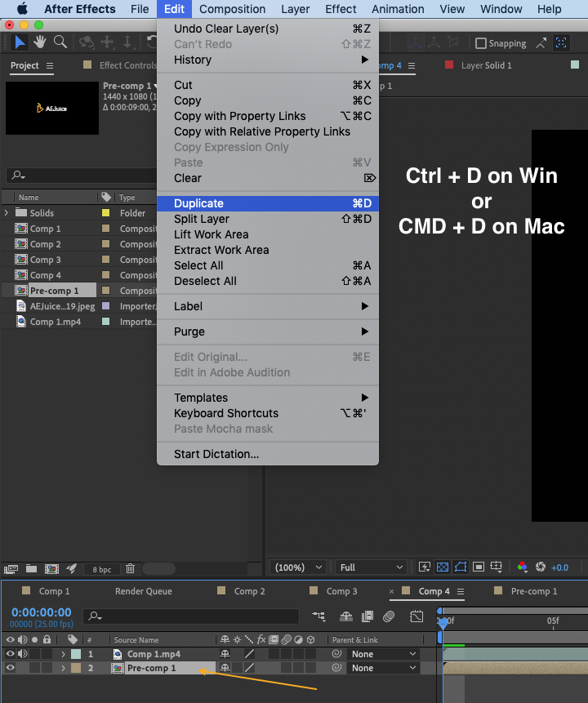
Task: Close the Comp 4 timeline tab
Action: (391, 591)
